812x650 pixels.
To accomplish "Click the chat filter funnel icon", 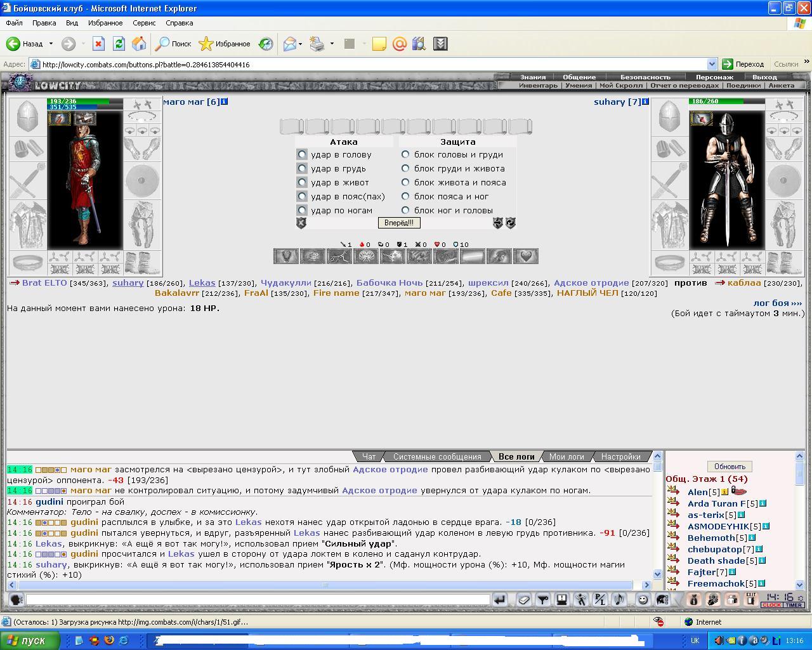I will [x=542, y=599].
